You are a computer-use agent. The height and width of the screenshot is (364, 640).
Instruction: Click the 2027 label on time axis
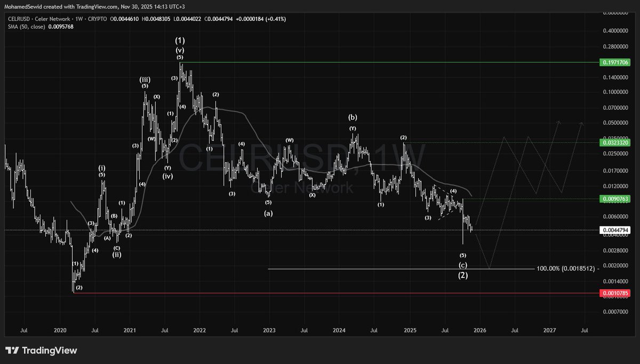[x=549, y=330]
